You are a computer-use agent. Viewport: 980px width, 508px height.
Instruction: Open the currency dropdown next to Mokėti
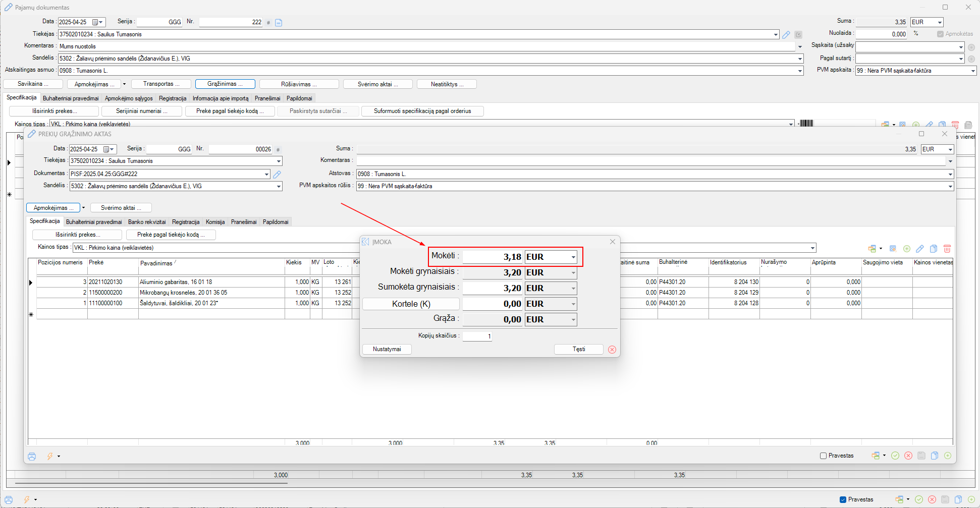[x=573, y=257]
